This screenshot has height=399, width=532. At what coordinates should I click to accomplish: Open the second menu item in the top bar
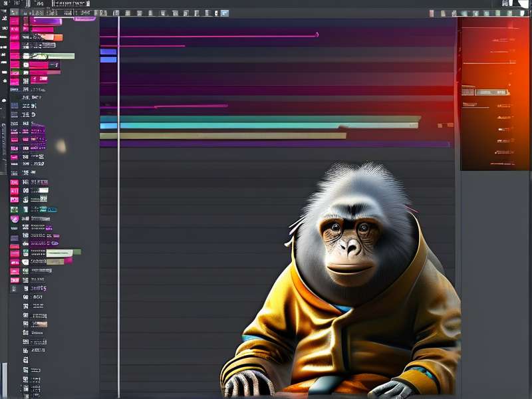click(17, 3)
